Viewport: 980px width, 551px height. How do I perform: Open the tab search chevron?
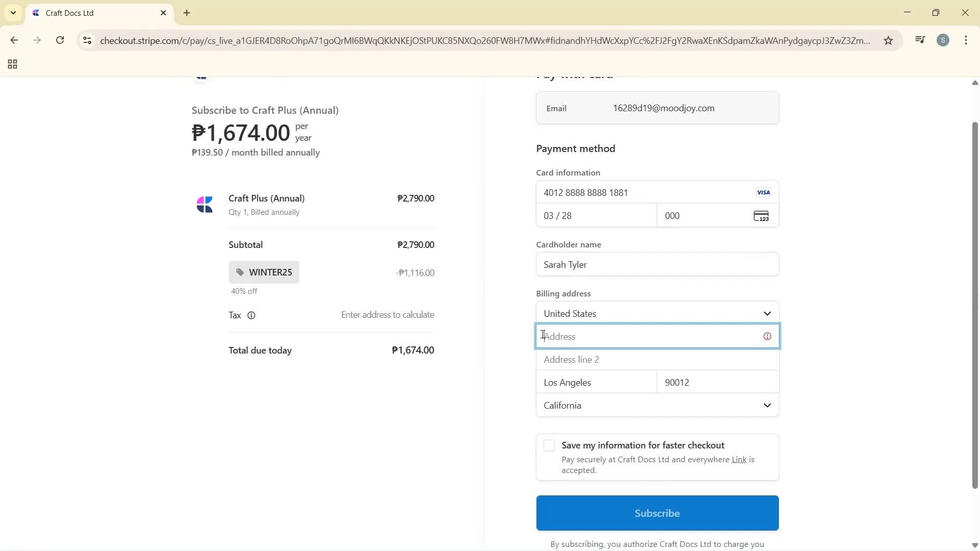tap(13, 13)
